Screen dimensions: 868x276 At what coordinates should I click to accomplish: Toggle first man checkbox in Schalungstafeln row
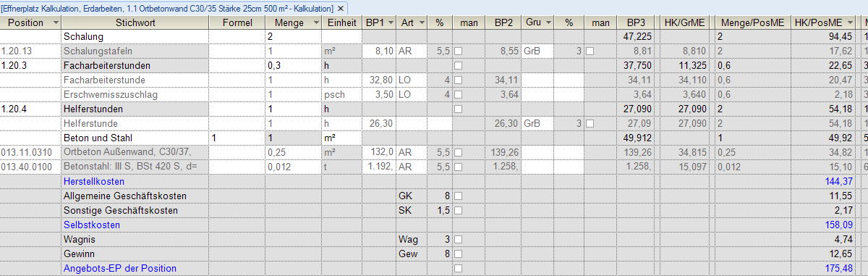coord(459,51)
